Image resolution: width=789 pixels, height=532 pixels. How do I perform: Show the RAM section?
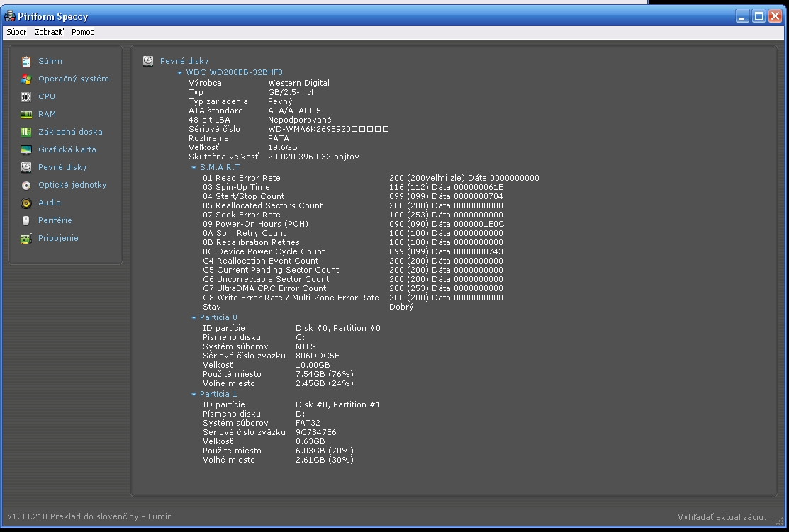(47, 114)
